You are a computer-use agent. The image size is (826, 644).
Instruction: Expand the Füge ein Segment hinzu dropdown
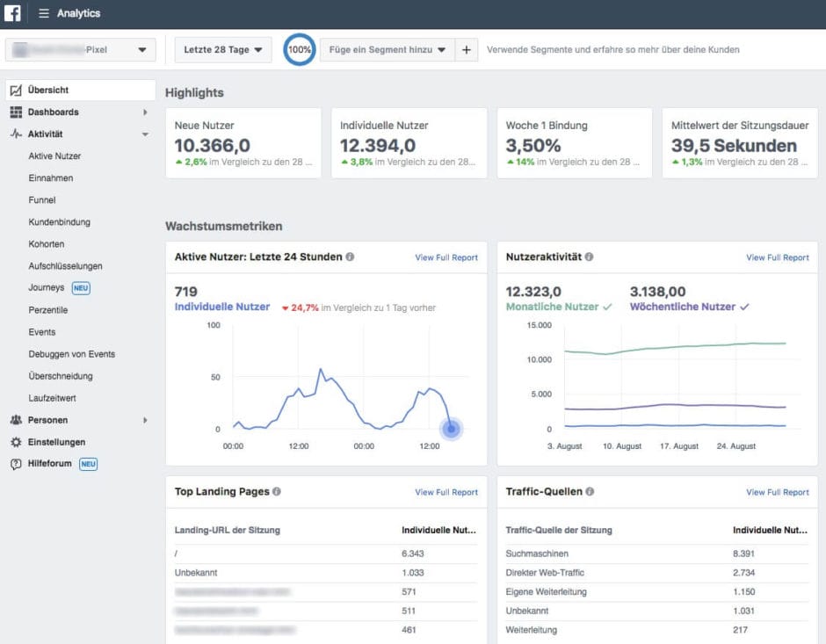[388, 50]
